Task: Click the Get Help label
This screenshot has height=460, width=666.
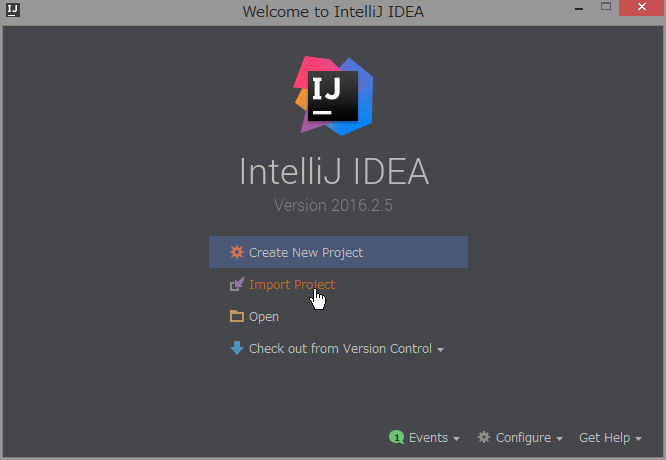Action: [604, 438]
